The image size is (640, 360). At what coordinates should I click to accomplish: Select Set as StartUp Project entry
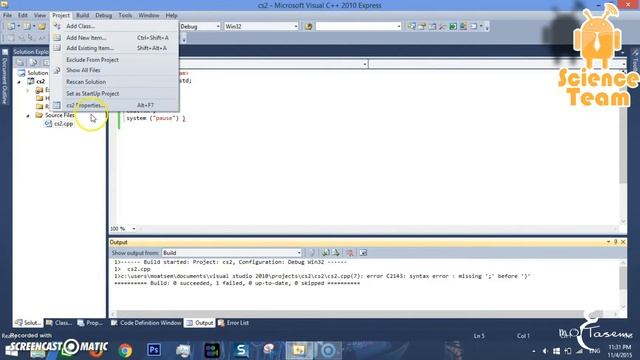115,93
